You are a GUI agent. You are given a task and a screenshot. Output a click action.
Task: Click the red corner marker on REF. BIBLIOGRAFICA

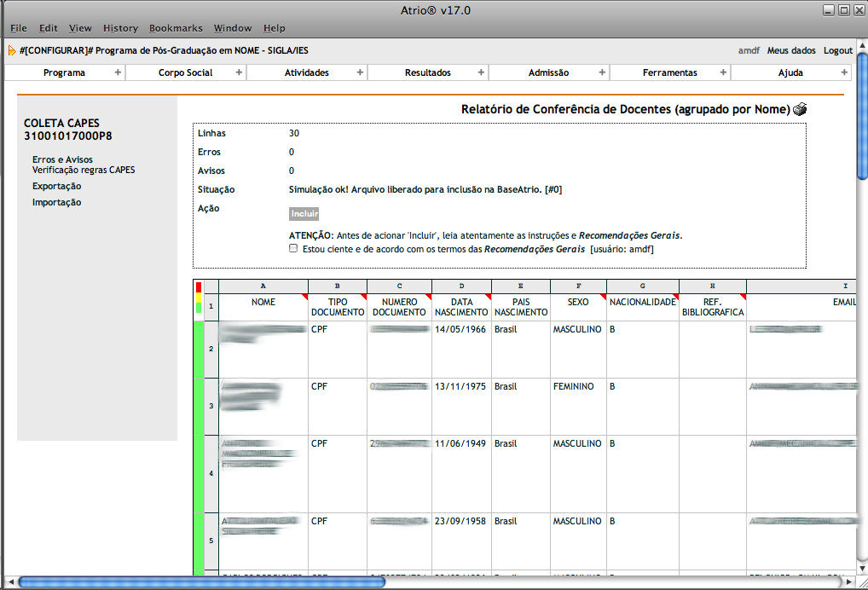[x=742, y=297]
